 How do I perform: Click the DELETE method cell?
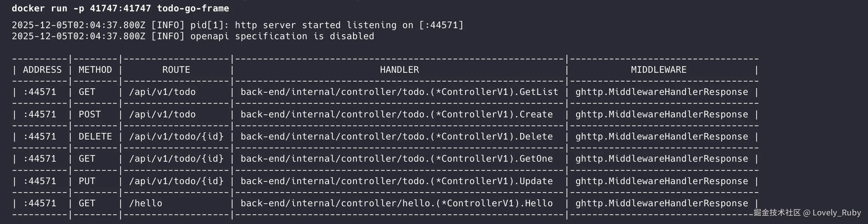click(x=95, y=137)
